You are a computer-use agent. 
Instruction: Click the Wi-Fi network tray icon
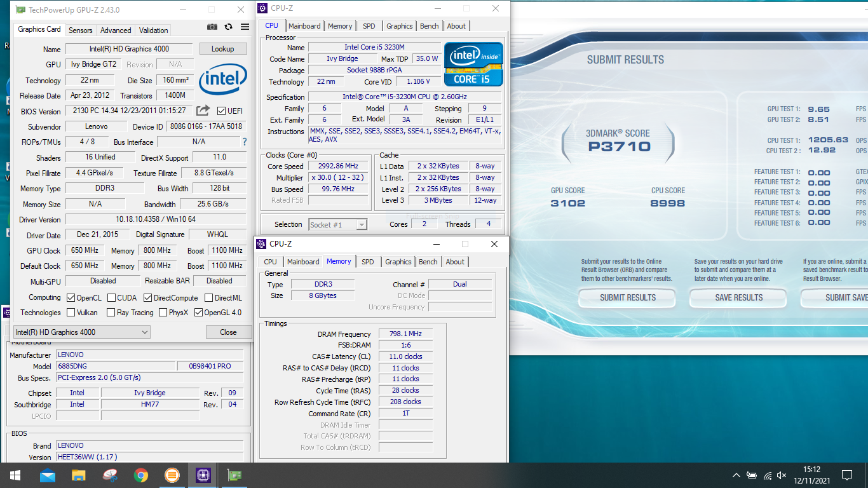tap(768, 475)
